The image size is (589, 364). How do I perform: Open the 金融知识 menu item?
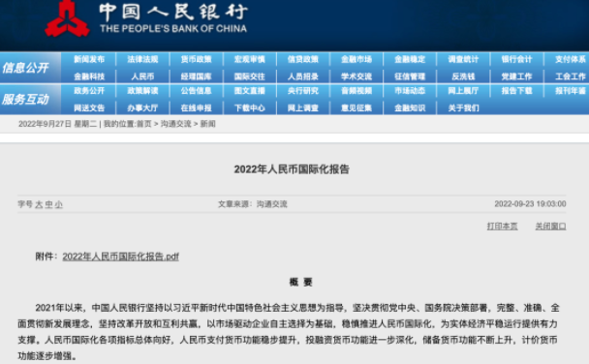tap(410, 108)
